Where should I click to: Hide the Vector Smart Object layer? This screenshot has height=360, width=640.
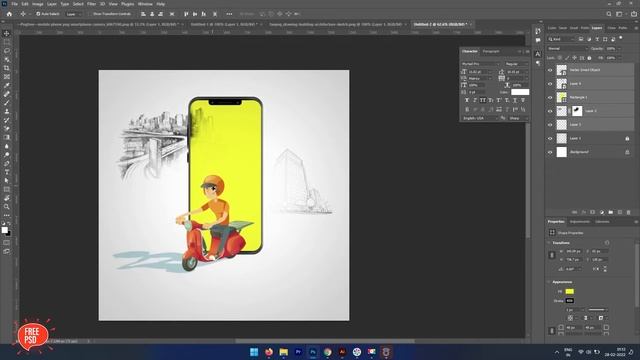click(550, 70)
